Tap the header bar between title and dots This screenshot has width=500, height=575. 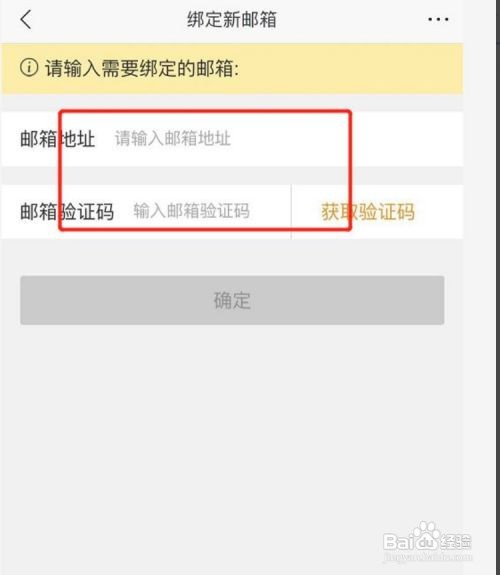351,19
